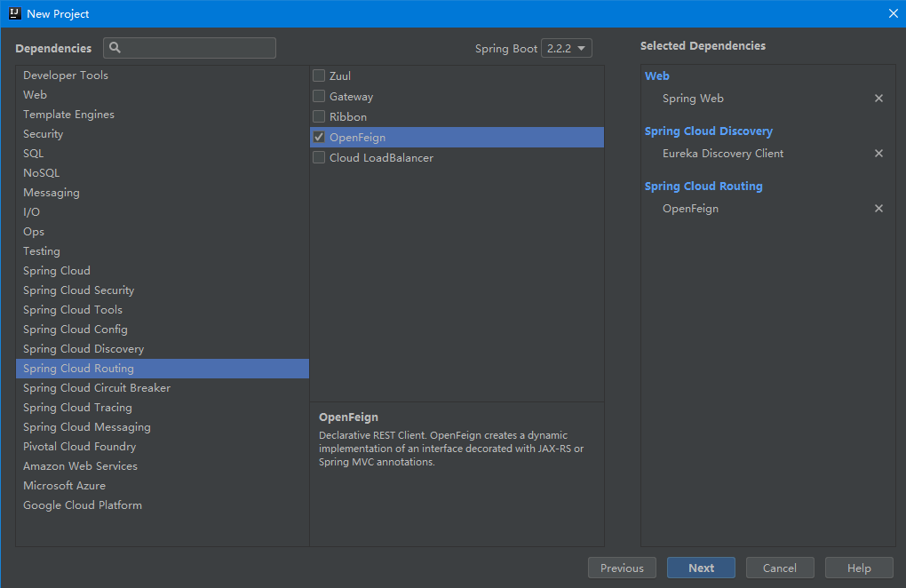Select Microsoft Azure category
This screenshot has height=588, width=906.
point(163,486)
